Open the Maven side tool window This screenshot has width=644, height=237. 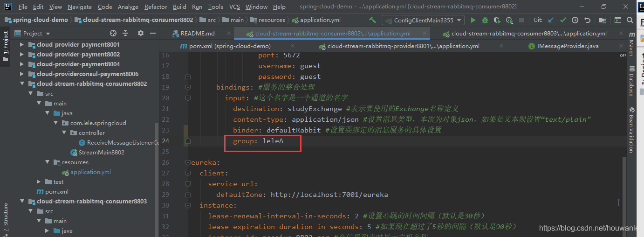(x=631, y=45)
